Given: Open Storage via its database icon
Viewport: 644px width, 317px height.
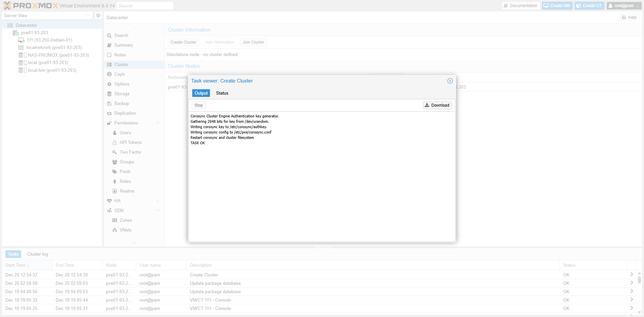Looking at the screenshot, I should click(x=109, y=94).
